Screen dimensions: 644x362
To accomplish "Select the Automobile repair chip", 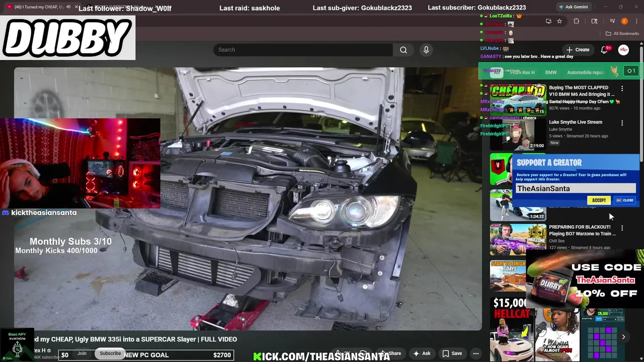I will [x=585, y=72].
